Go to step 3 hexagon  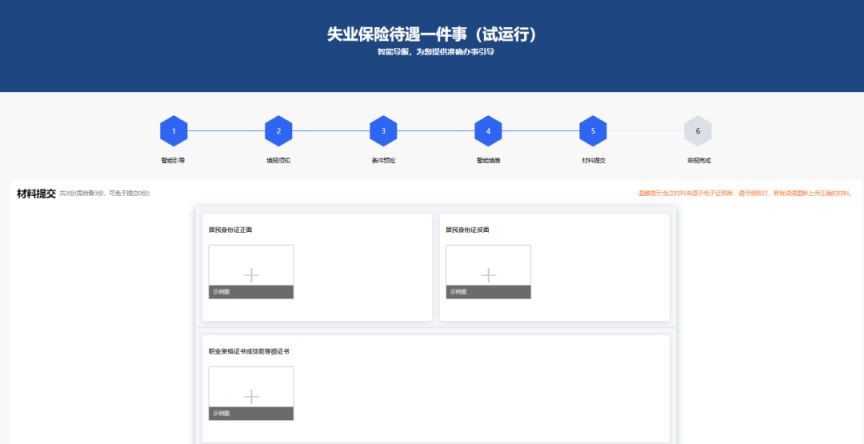[x=383, y=131]
